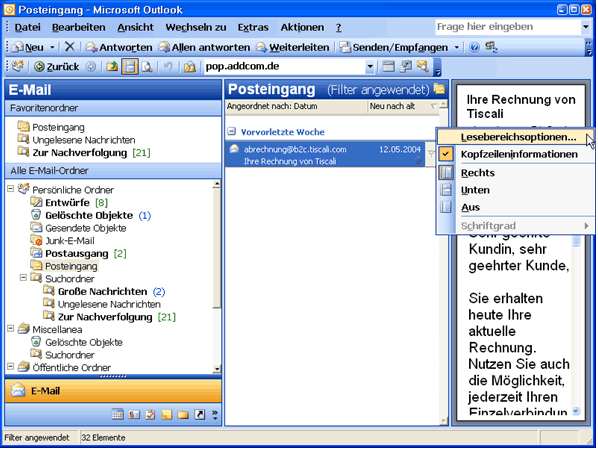Toggle the reading pane toolbar icon
Image resolution: width=598 pixels, height=449 pixels.
point(130,67)
